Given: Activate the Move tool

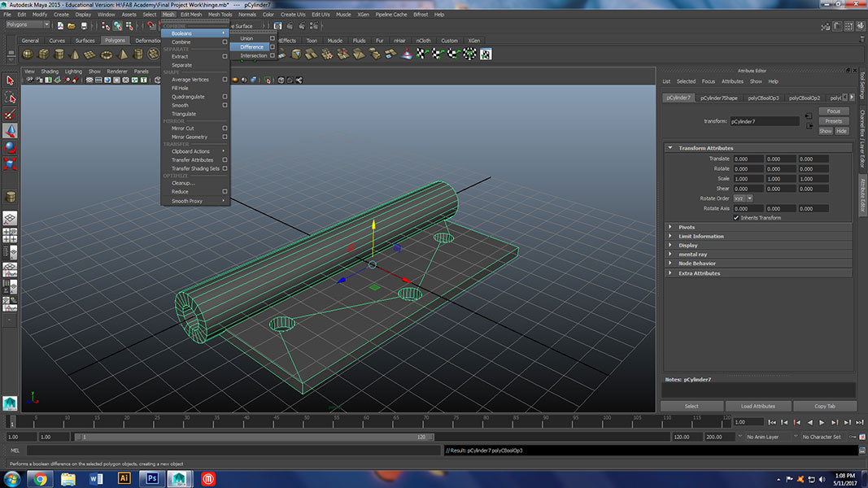Looking at the screenshot, I should 10,131.
